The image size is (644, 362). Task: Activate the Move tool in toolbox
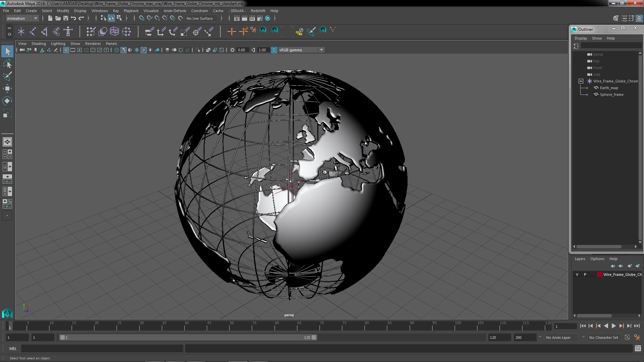[7, 88]
